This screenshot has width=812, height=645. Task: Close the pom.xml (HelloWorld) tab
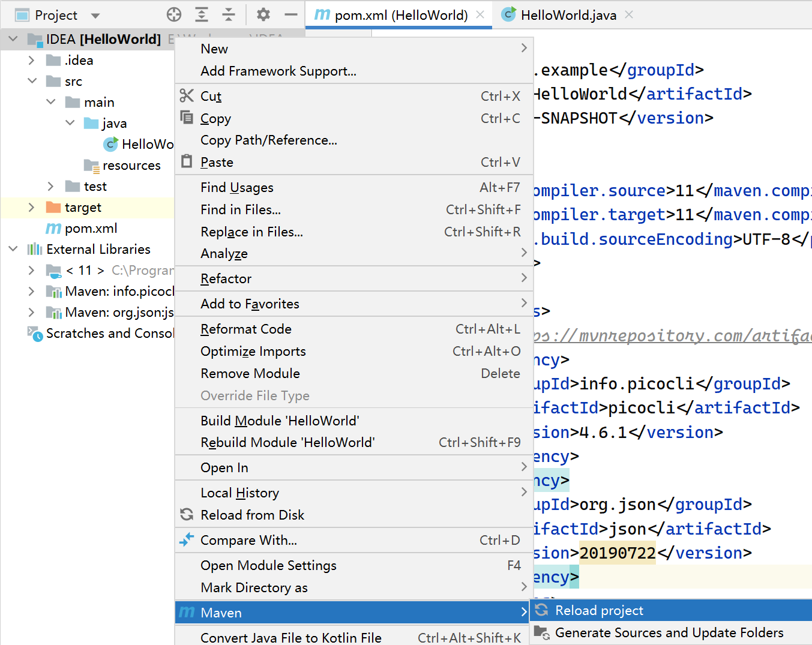[480, 15]
